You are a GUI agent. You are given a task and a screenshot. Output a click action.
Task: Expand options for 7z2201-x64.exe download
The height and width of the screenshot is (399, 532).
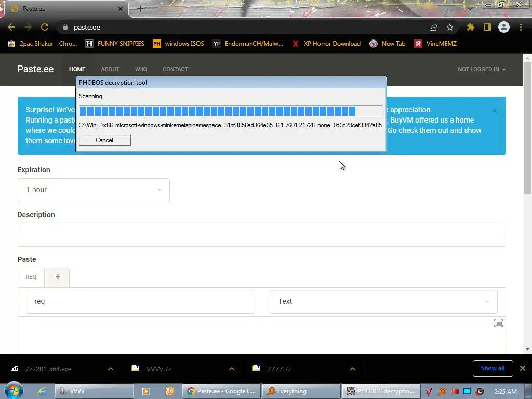111,369
